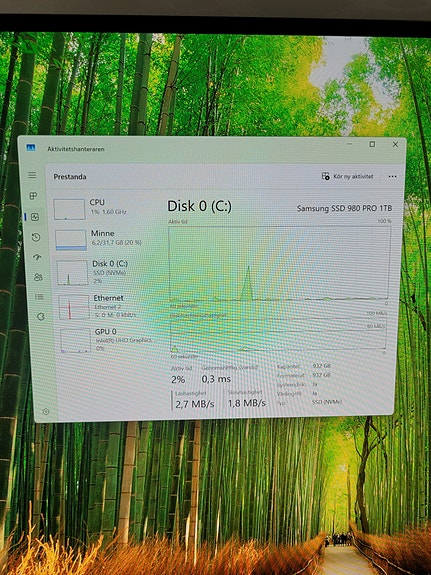The image size is (431, 575).
Task: Close the Aktivitetshanteraren window
Action: tap(395, 144)
